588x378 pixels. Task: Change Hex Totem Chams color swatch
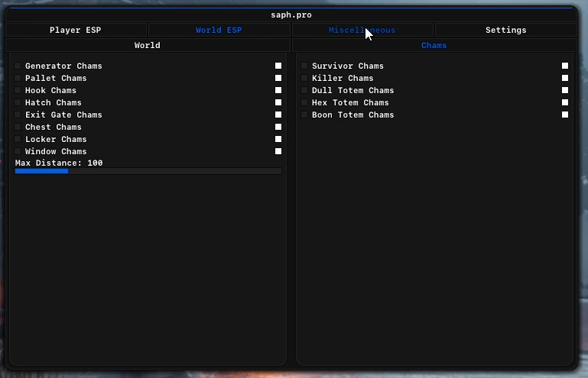point(565,102)
